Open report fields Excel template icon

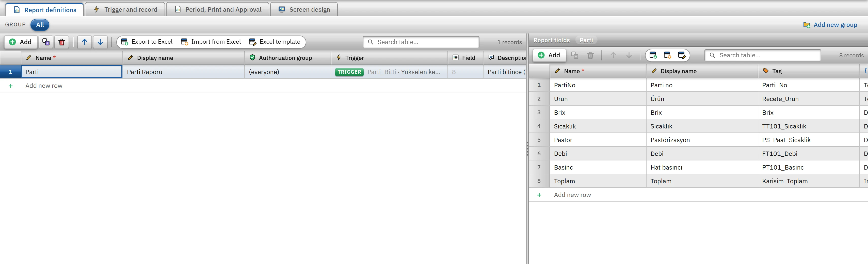coord(681,55)
